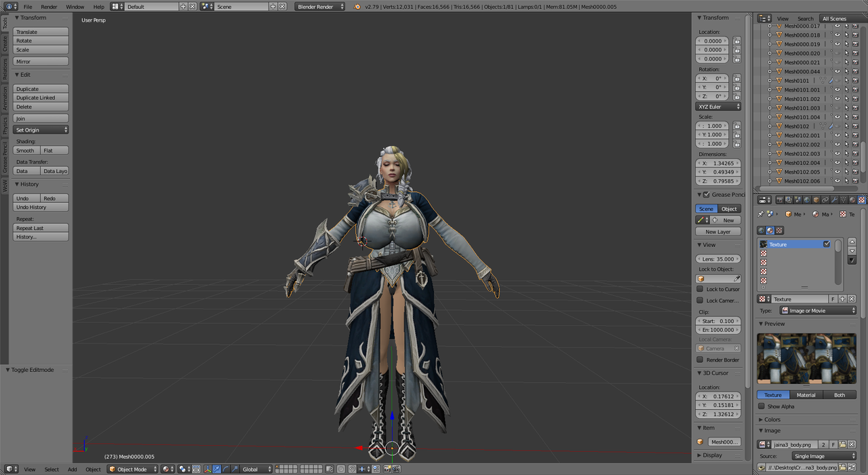Unlink texture datablock X icon

[x=852, y=299]
